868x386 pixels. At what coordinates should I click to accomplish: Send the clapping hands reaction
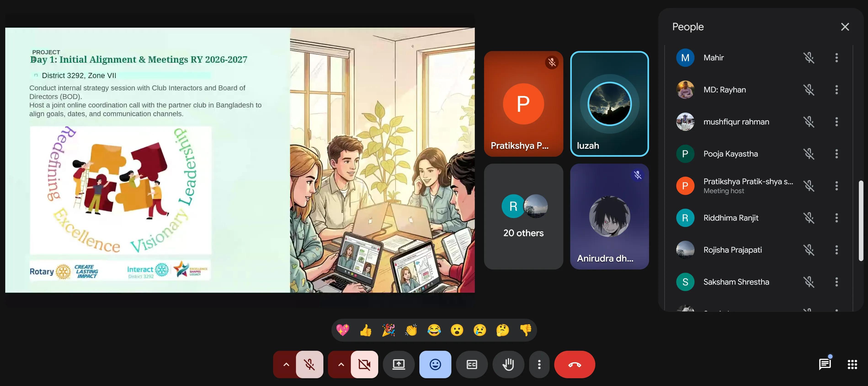click(x=411, y=330)
